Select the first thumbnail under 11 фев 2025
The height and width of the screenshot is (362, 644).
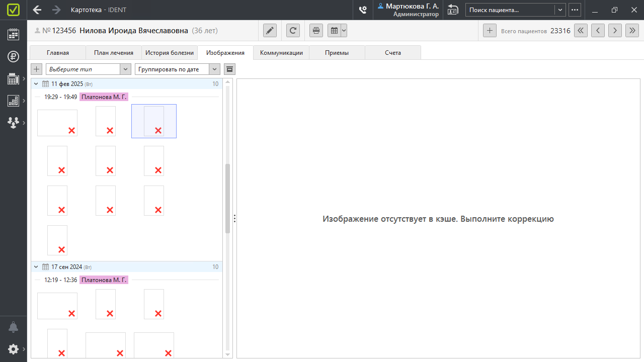57,123
